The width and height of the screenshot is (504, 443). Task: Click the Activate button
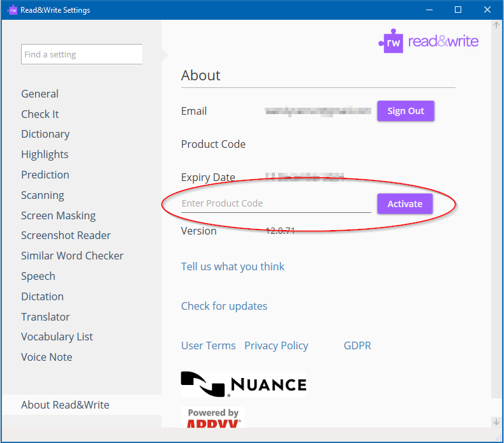point(404,204)
